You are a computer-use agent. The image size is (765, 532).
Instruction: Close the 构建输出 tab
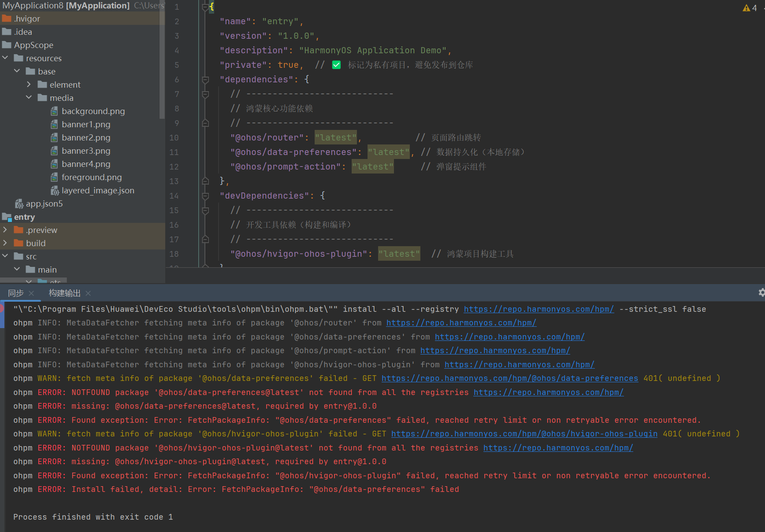[x=88, y=293]
